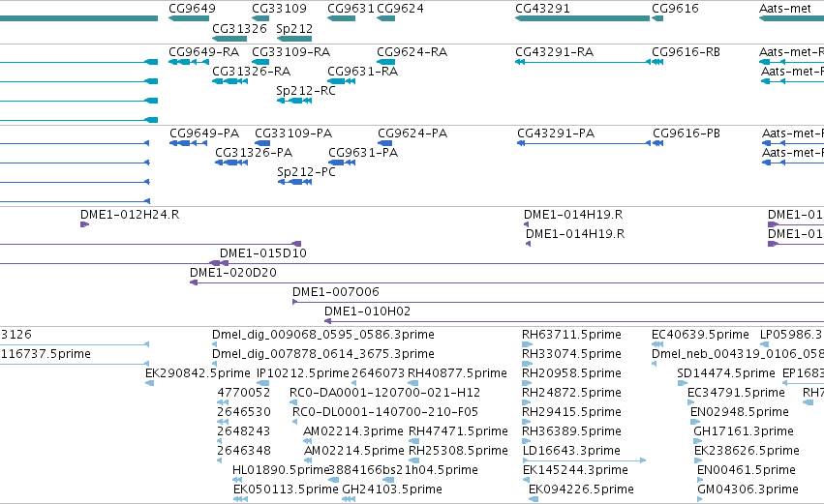This screenshot has height=504, width=824.
Task: Click the CG31326-RA transcript label
Action: pos(251,72)
